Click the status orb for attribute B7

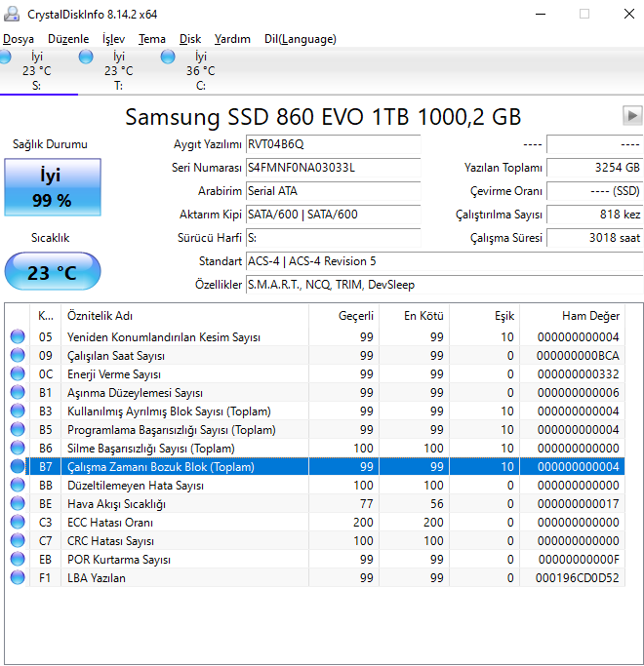tap(18, 466)
